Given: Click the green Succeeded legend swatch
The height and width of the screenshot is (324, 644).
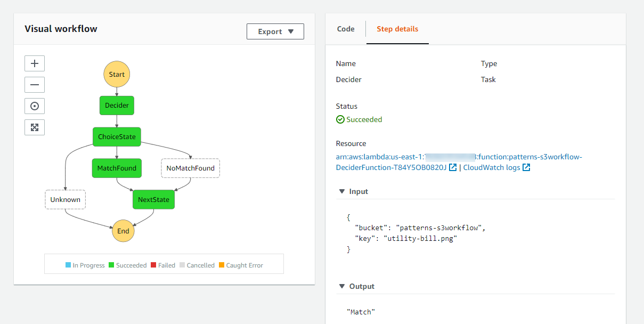Looking at the screenshot, I should (x=111, y=265).
